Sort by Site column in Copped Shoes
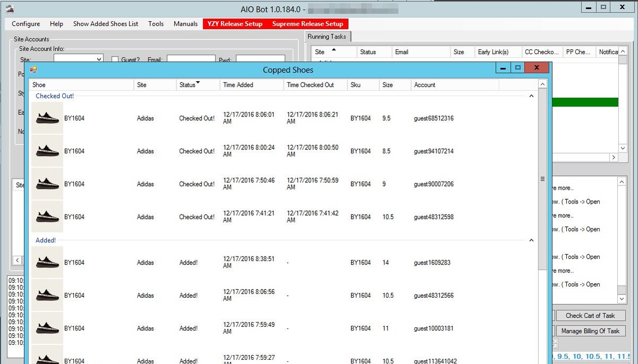638x364 pixels. [155, 85]
